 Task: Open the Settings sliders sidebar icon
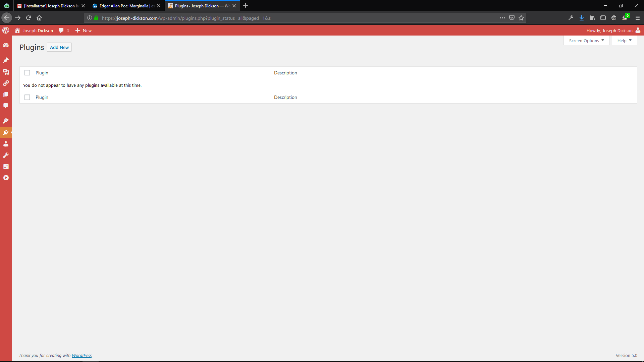click(x=6, y=167)
